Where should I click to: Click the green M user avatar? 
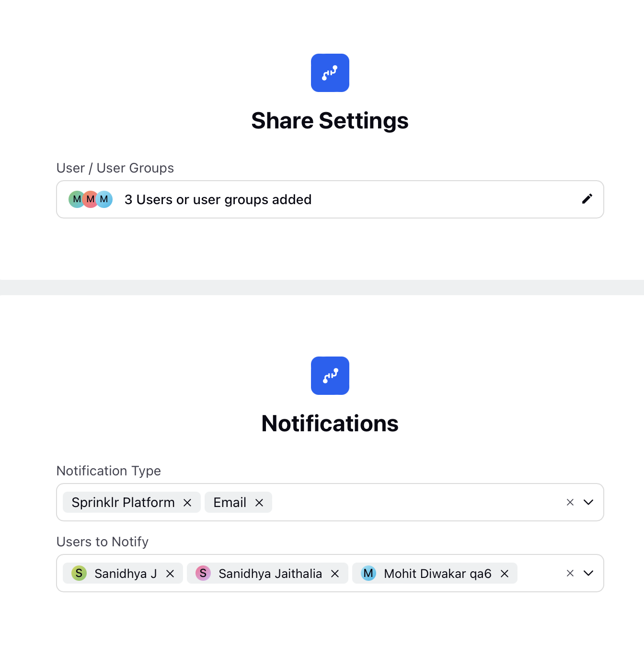[x=75, y=199]
